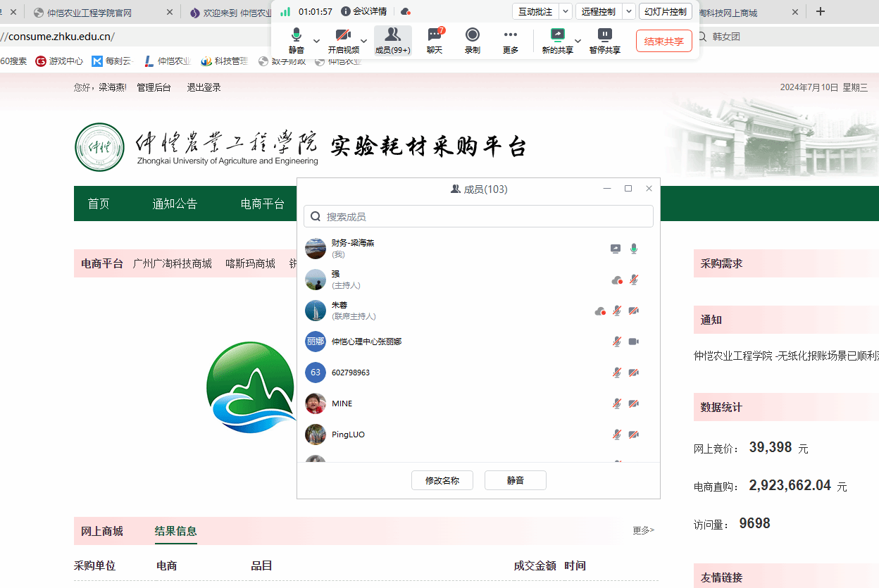Click video camera icon for 仲恺心理中心张丽娜
Screen dimensions: 879x588
[x=633, y=342]
